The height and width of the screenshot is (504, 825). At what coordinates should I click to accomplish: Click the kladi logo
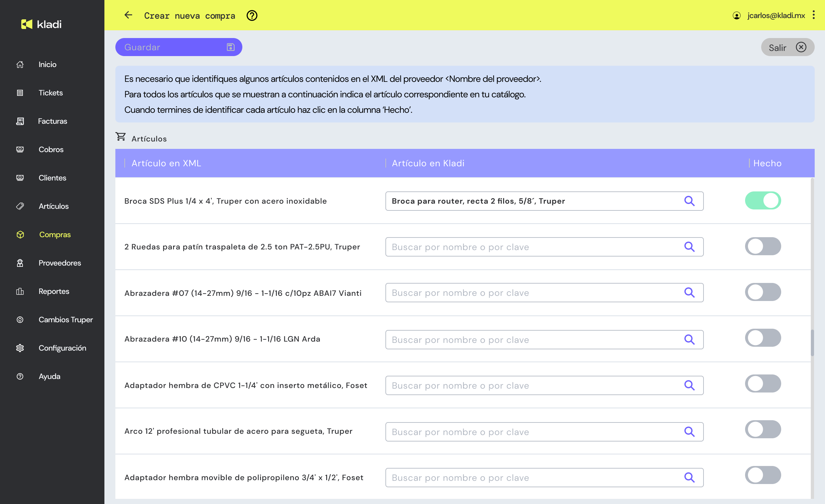pyautogui.click(x=42, y=24)
